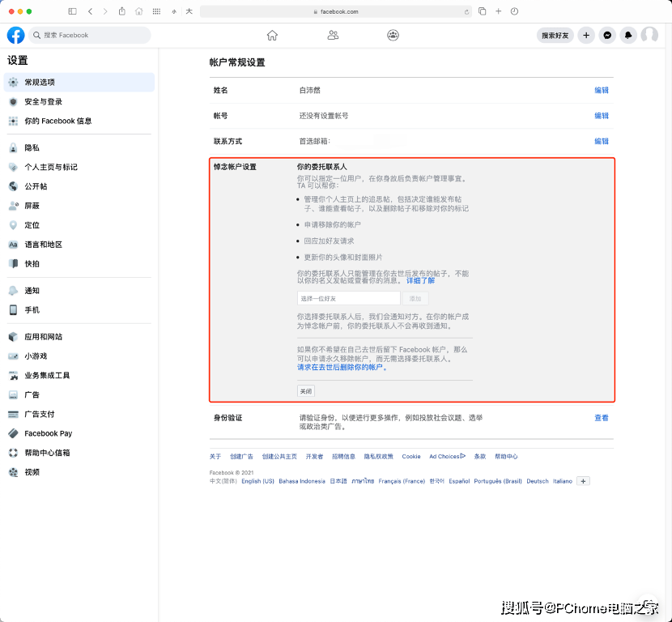Viewport: 672px width, 622px height.
Task: Open the Friends icon in top navigation
Action: pos(333,35)
